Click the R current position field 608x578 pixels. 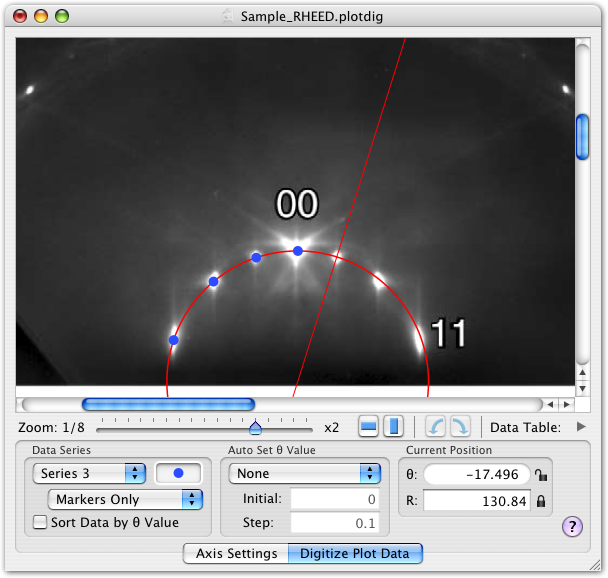coord(477,501)
